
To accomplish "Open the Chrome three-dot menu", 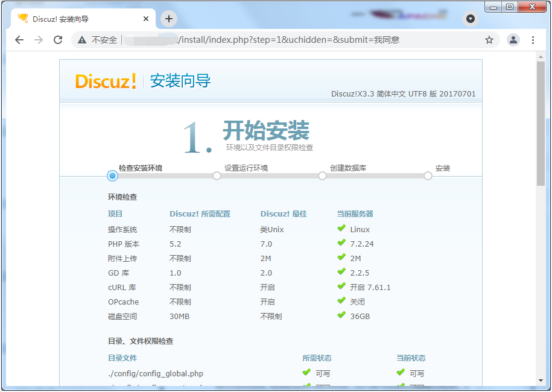I will point(533,40).
